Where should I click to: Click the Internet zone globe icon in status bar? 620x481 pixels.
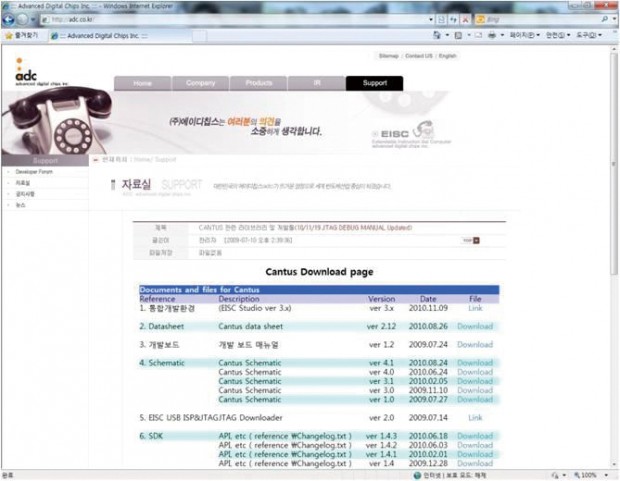(x=417, y=475)
